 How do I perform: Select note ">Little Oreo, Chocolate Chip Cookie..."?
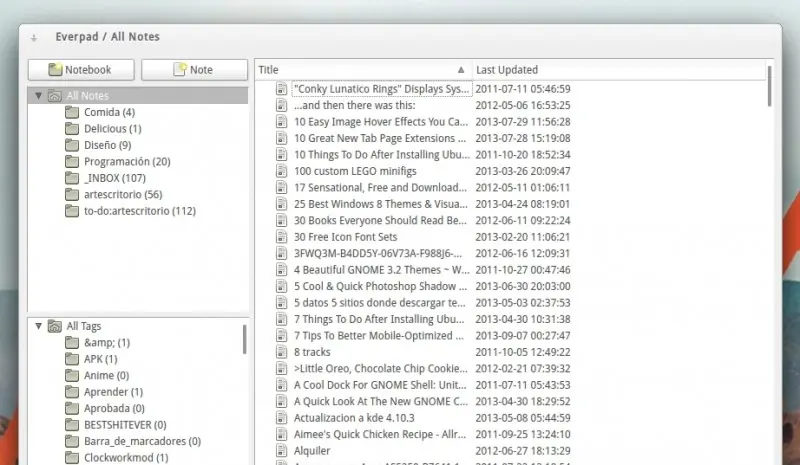pos(381,369)
